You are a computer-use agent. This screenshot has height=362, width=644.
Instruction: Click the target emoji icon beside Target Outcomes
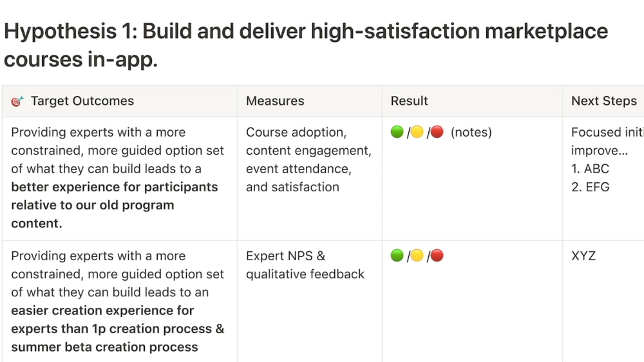[x=17, y=101]
